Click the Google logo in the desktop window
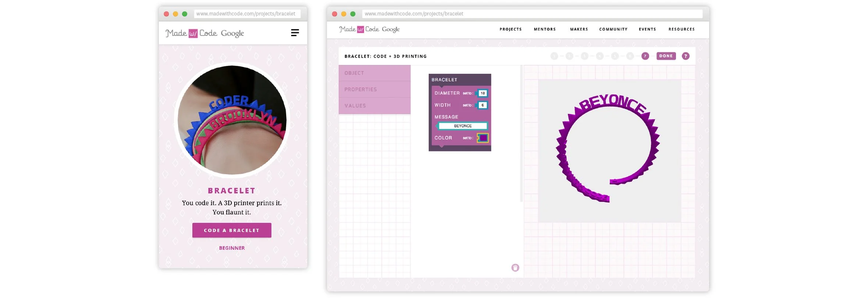 (x=391, y=29)
